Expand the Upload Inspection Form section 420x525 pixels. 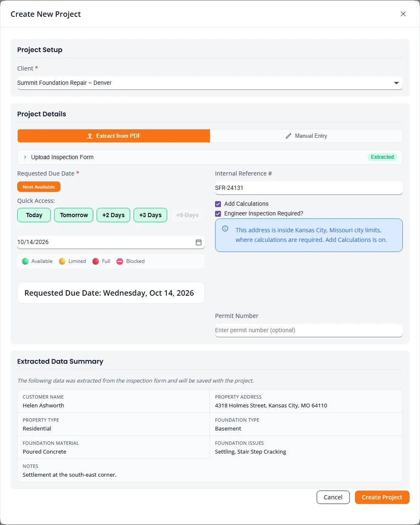210,157
